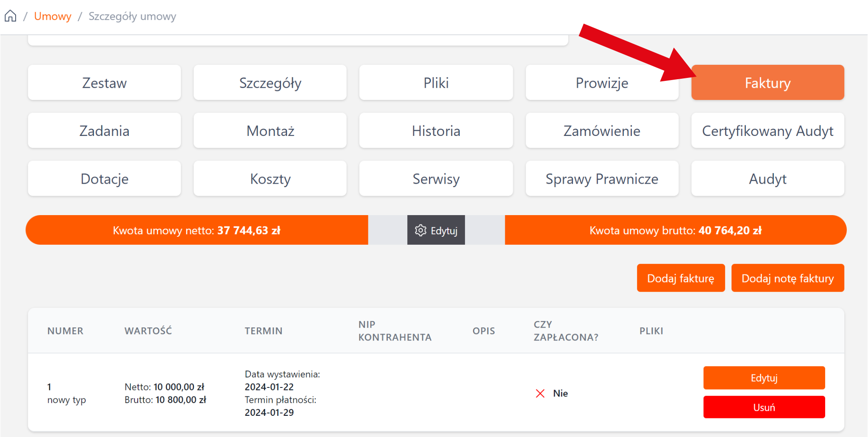Screen dimensions: 868x437
Task: Open the Dotacje tab
Action: tap(104, 178)
